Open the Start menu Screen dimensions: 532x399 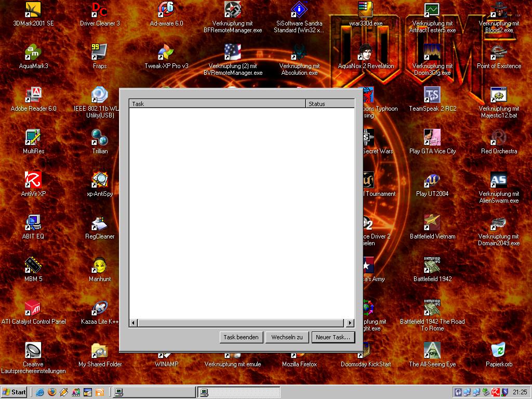point(14,392)
